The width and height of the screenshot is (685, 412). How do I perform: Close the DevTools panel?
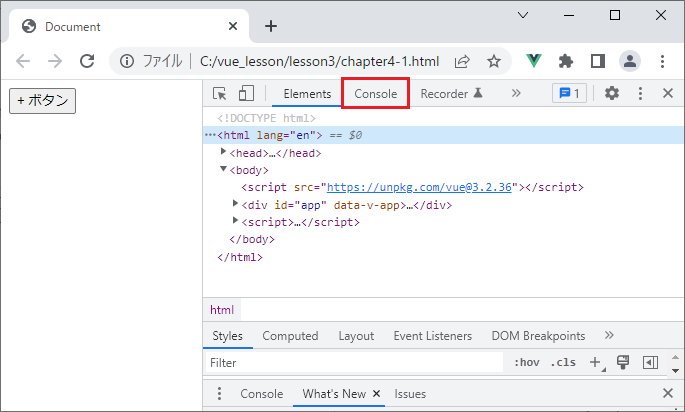click(668, 93)
